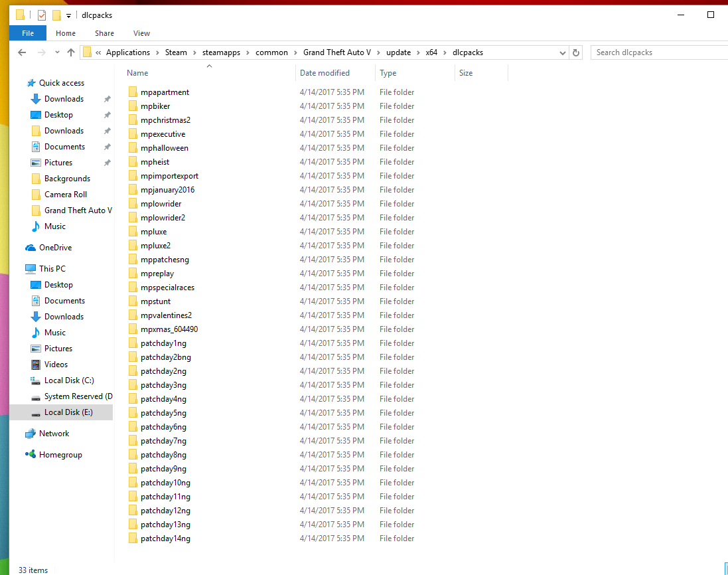The width and height of the screenshot is (728, 575).
Task: Select This PC in navigation pane
Action: coord(52,268)
